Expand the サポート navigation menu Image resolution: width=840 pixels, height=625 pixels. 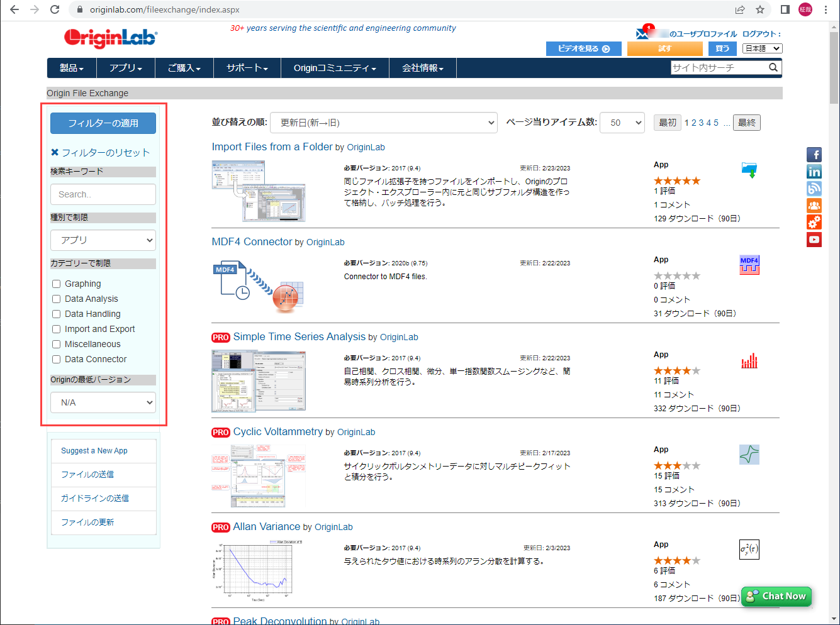point(247,68)
